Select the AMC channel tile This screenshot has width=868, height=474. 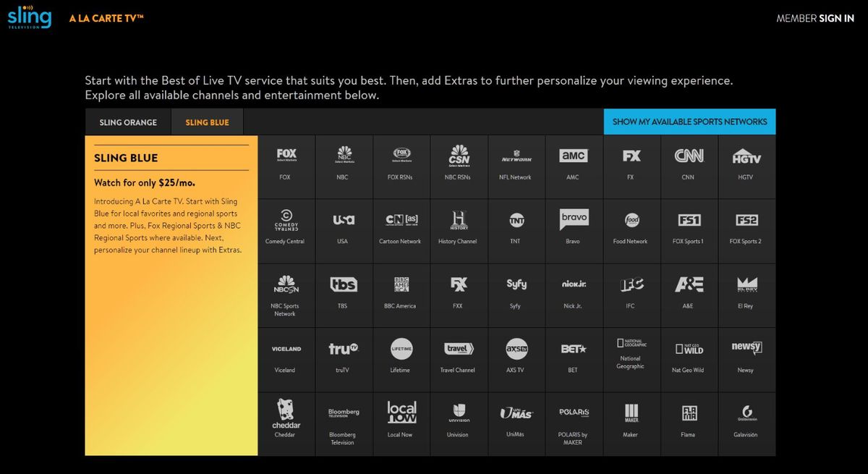pyautogui.click(x=574, y=166)
